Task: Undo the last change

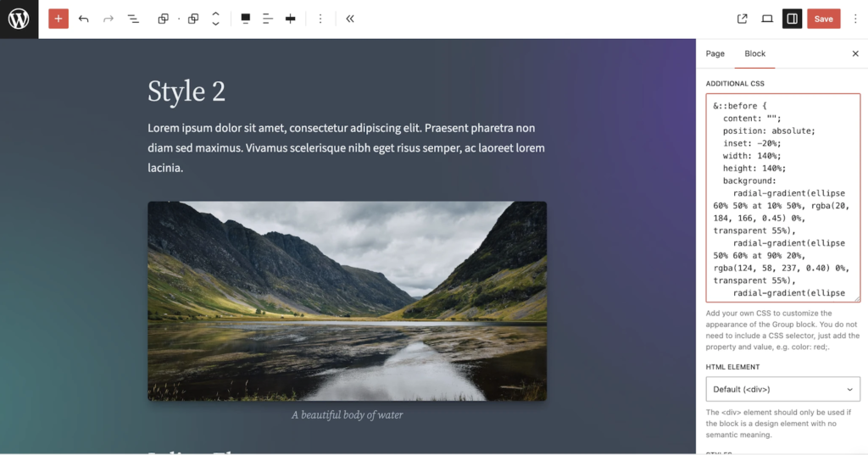Action: click(84, 19)
